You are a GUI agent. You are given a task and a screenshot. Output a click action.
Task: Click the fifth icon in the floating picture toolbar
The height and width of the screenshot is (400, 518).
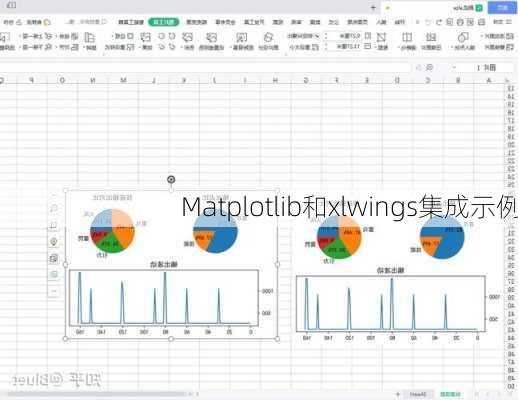tap(54, 274)
